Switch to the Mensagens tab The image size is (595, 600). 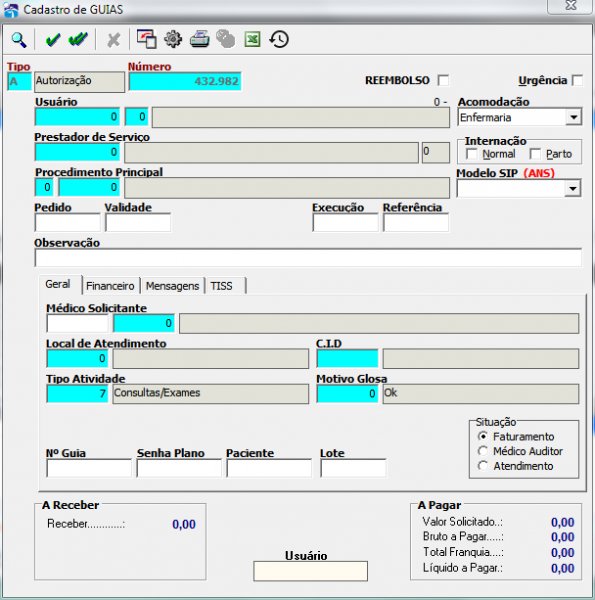point(173,286)
